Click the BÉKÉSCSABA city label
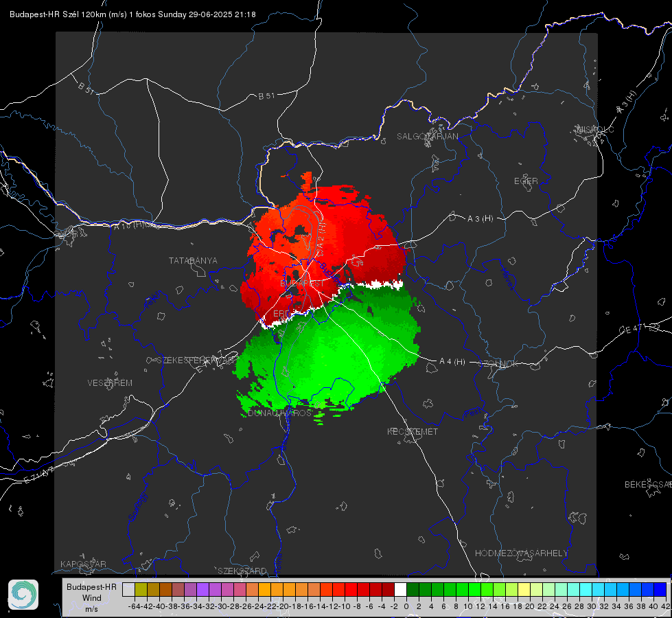Viewport: 672px width, 618px height. tap(648, 485)
